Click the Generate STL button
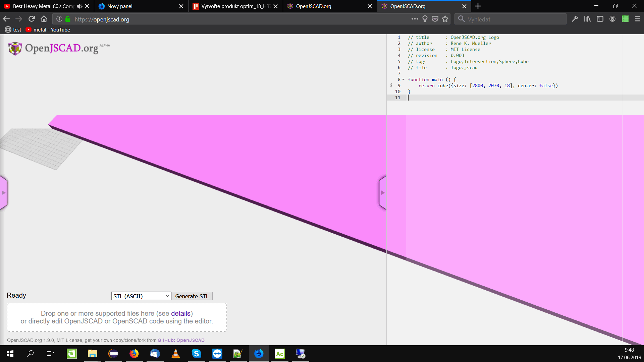This screenshot has height=362, width=644. click(192, 296)
